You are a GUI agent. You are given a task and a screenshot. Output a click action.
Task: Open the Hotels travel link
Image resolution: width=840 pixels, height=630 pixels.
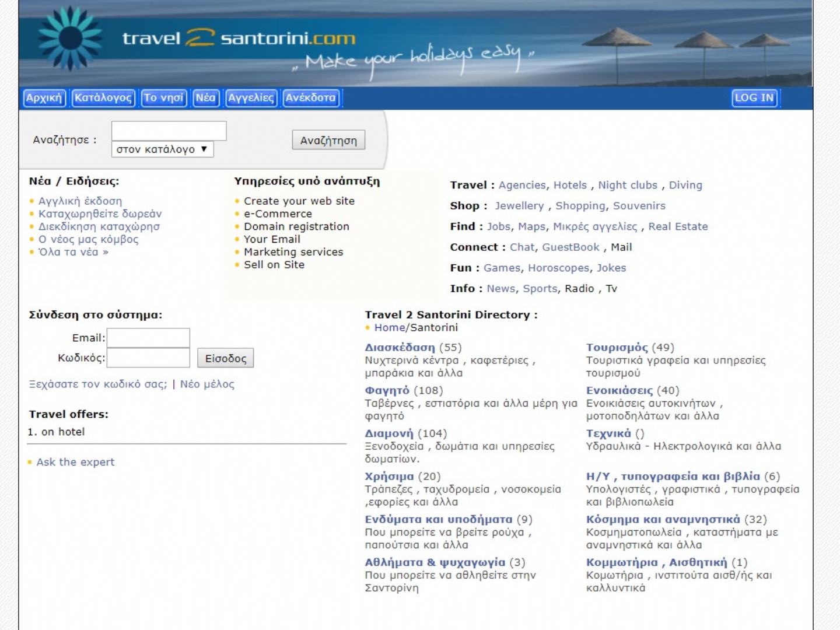click(x=570, y=185)
